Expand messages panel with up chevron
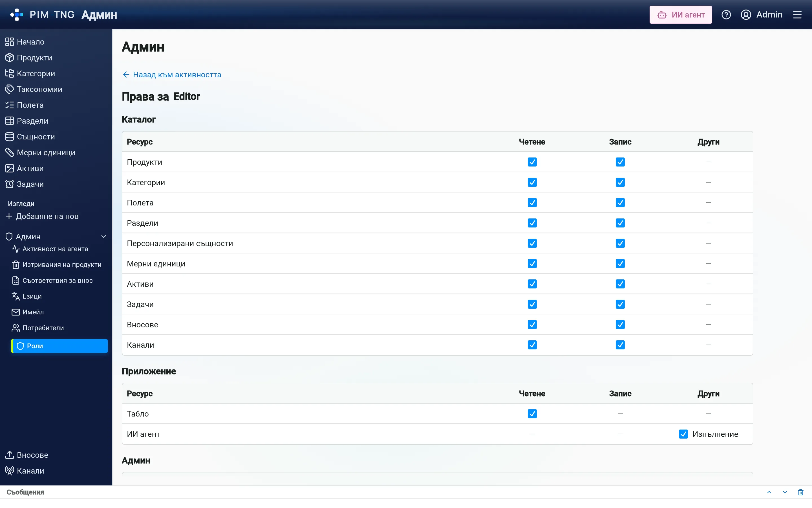The image size is (812, 508). tap(769, 492)
